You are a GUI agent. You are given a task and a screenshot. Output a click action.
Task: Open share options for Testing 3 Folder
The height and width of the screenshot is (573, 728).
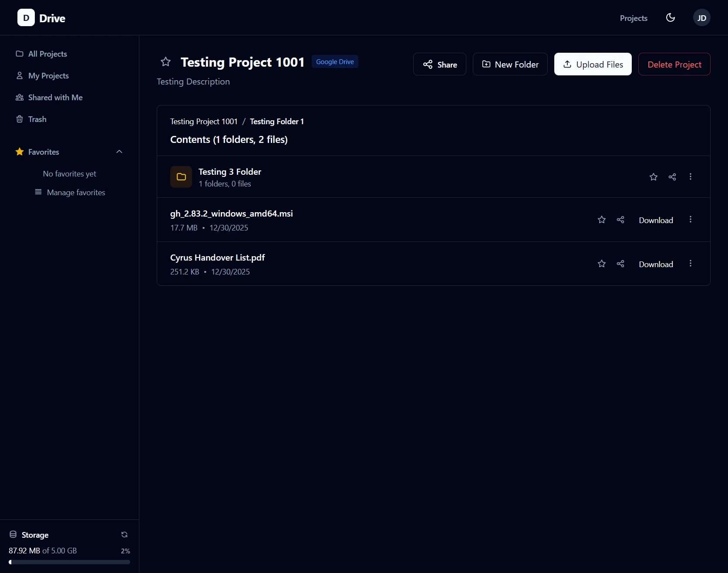click(672, 177)
